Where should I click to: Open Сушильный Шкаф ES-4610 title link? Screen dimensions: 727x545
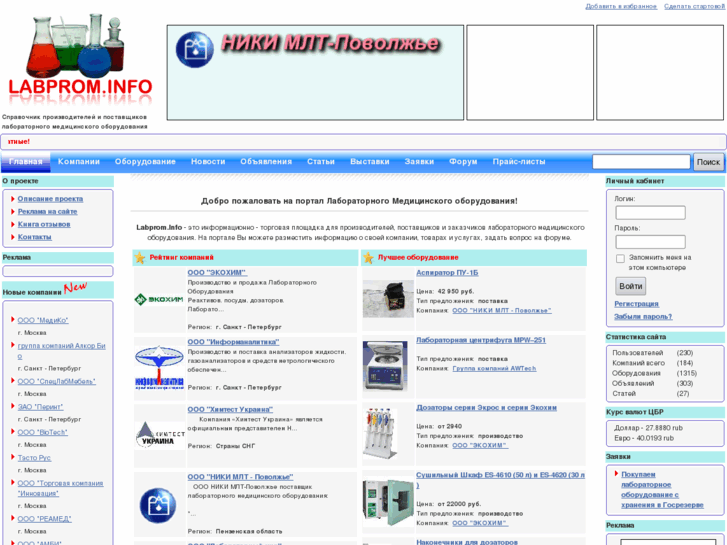coord(500,480)
